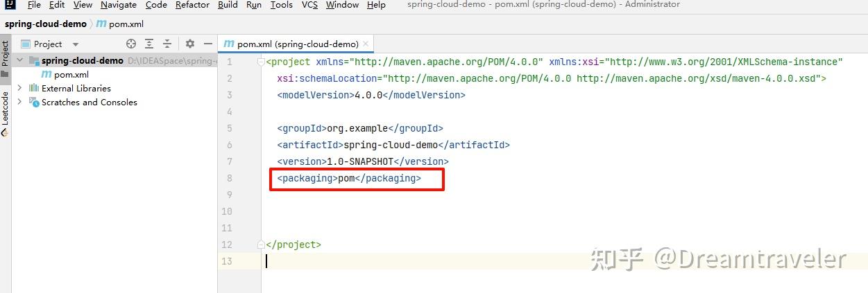Open the VCS menu
Viewport: 868px width, 293px height.
(309, 5)
